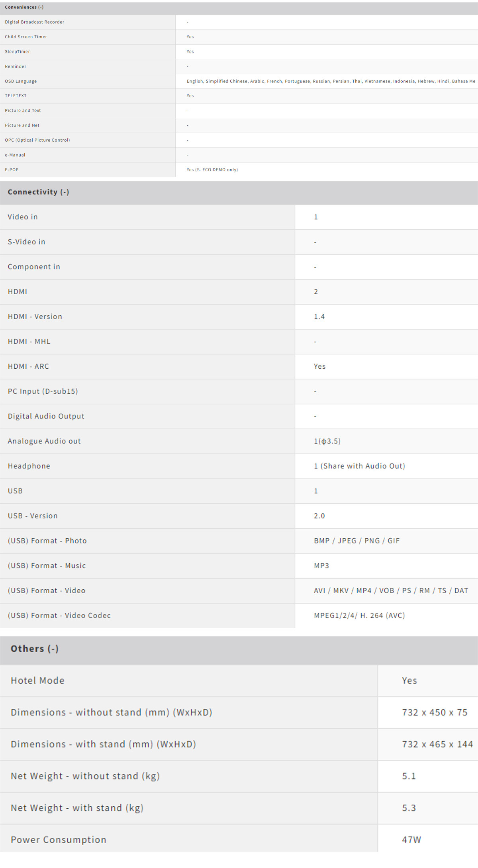
Task: Select the AVI / MKV video formats value
Action: [x=391, y=590]
